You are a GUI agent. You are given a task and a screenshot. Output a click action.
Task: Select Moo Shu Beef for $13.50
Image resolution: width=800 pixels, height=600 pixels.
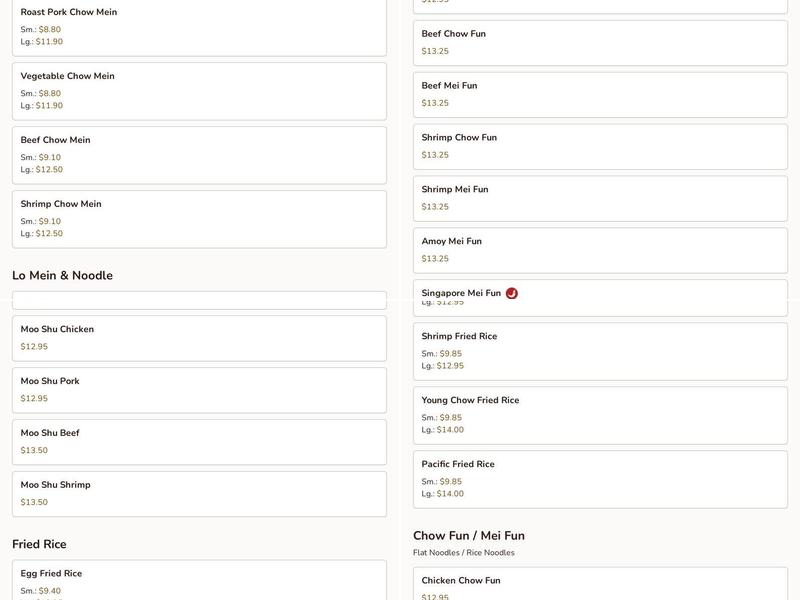199,442
